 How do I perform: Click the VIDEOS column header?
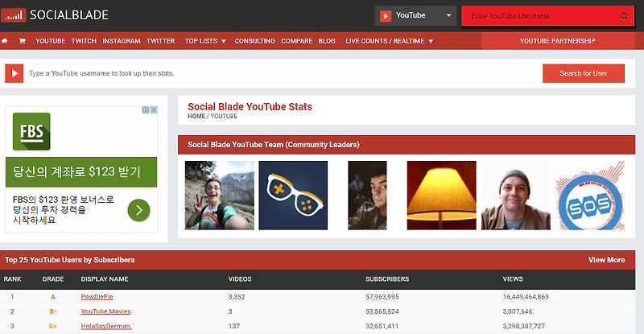click(240, 279)
